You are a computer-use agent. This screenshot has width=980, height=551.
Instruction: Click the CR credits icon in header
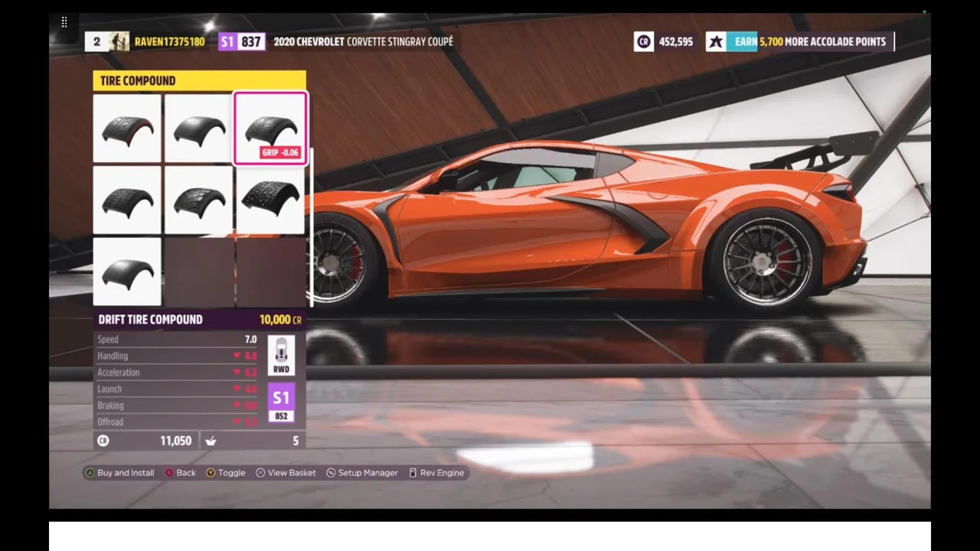pyautogui.click(x=644, y=41)
